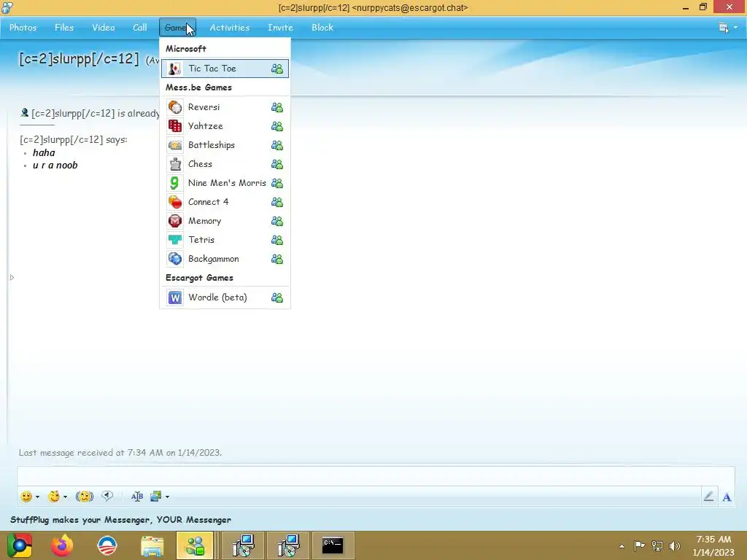Open the Files toolbar item

click(x=64, y=28)
